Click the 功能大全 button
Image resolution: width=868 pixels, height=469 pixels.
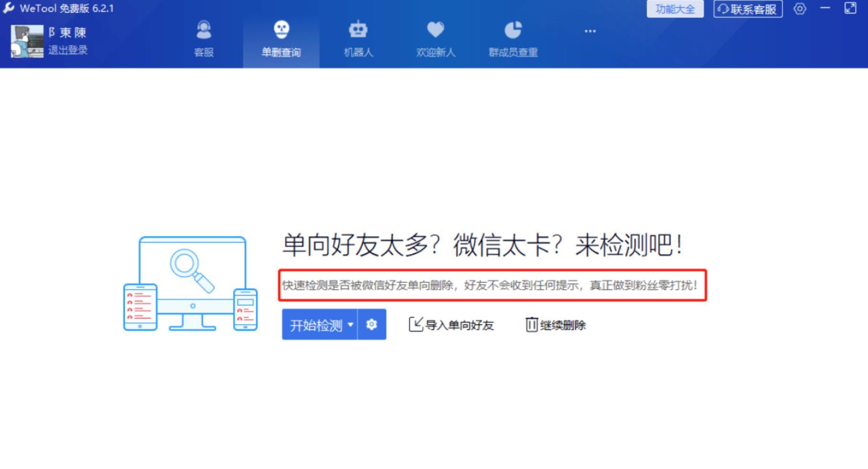[675, 9]
